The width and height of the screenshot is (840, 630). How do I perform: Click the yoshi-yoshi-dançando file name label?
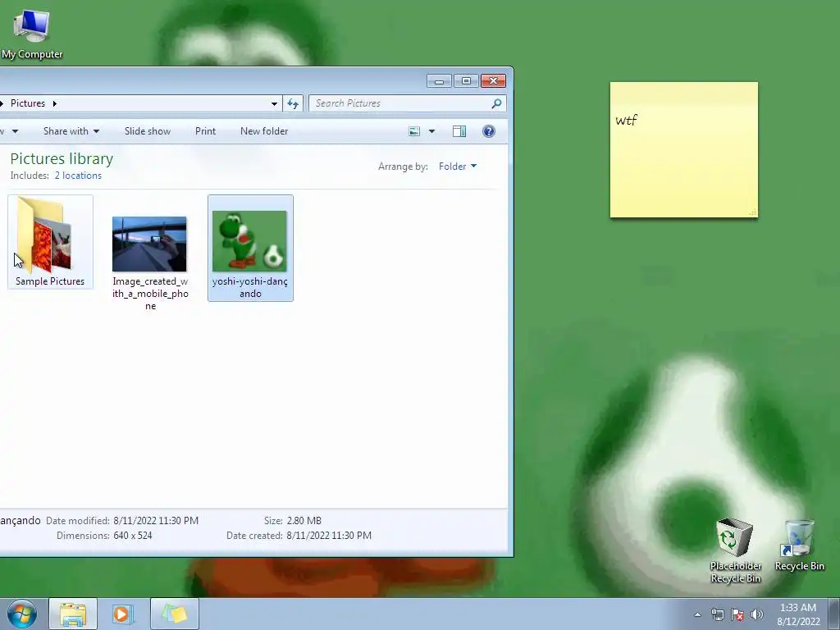(250, 287)
